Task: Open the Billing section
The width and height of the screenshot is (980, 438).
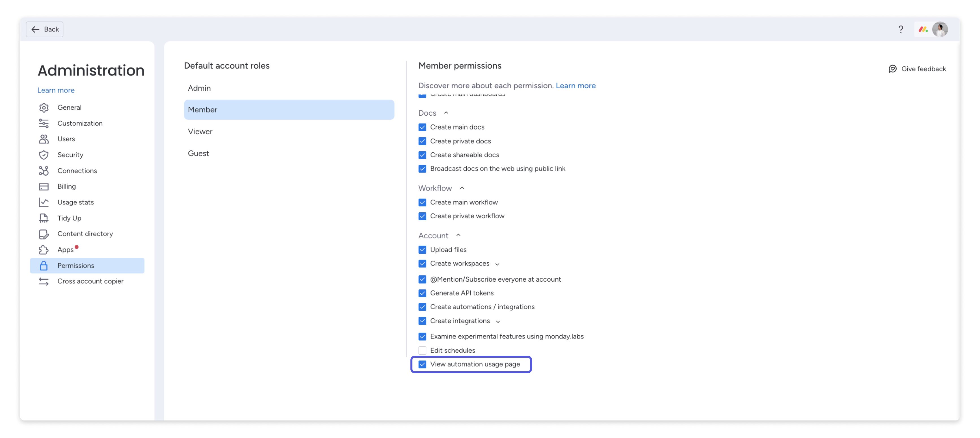Action: click(x=67, y=186)
